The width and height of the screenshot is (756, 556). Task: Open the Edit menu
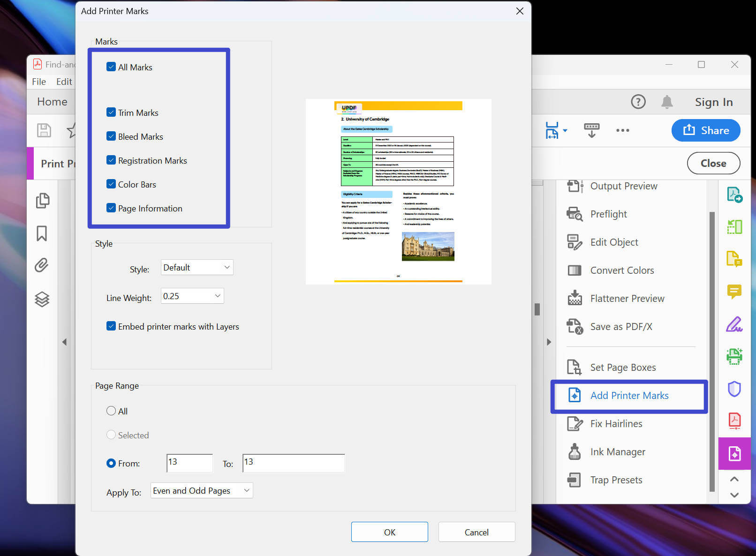[64, 81]
